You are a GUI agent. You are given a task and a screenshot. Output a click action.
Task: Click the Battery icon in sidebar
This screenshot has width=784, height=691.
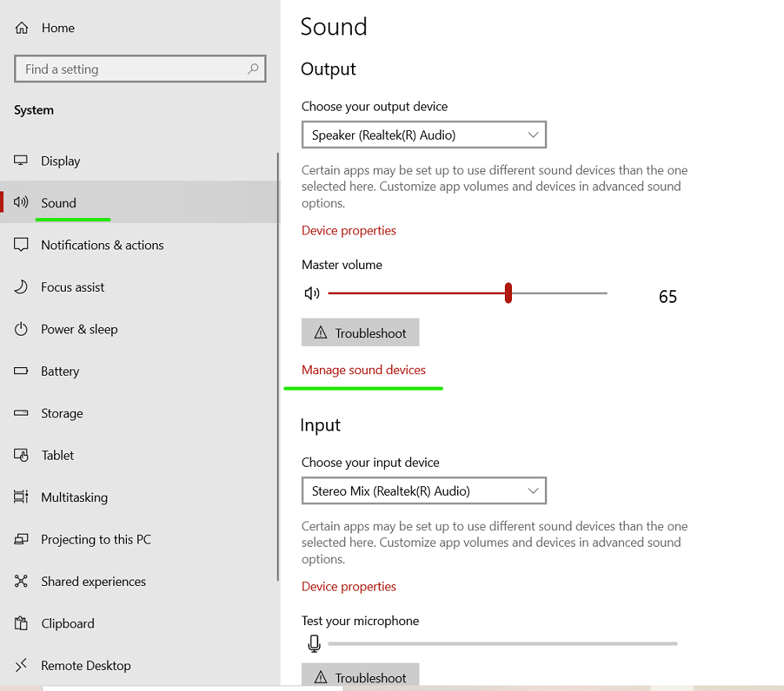21,372
